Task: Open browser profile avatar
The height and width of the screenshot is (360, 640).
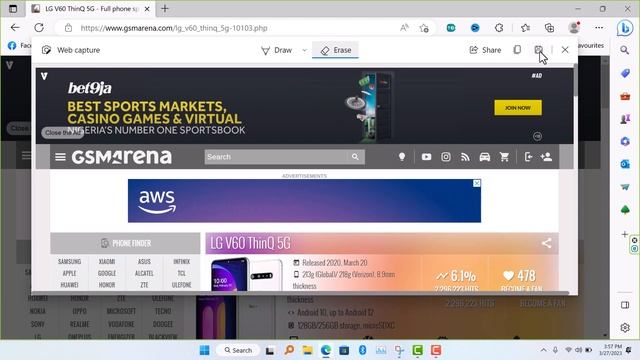Action: point(574,28)
